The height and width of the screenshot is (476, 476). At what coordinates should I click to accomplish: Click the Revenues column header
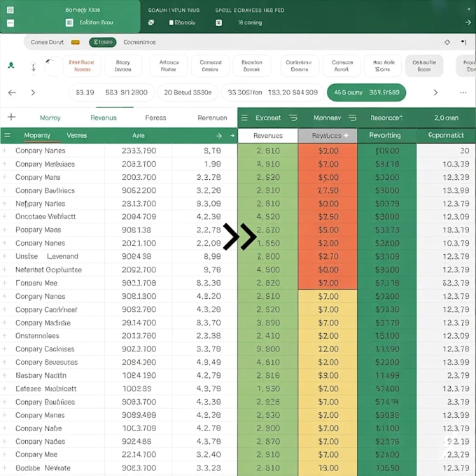(267, 136)
